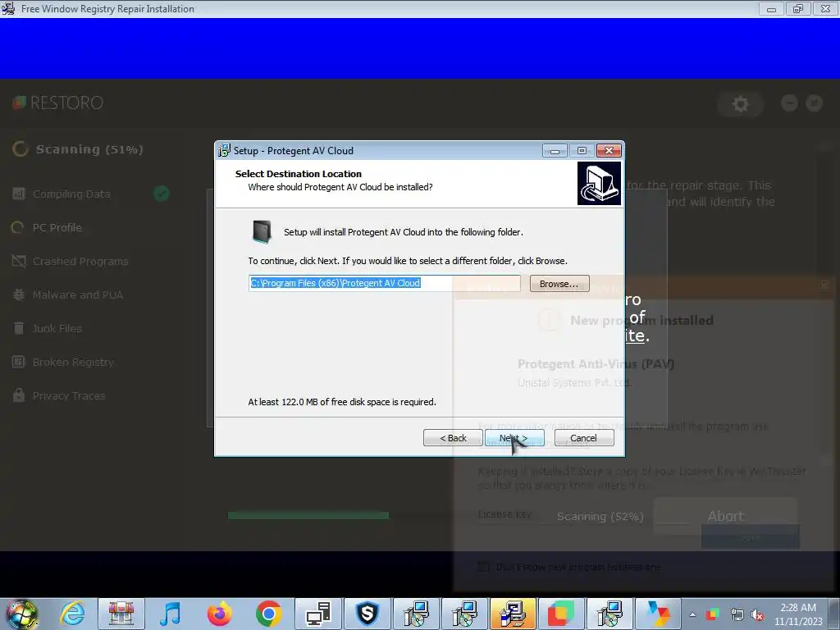Image resolution: width=840 pixels, height=630 pixels.
Task: Switch to the highlighted setup taskbar button
Action: click(512, 614)
